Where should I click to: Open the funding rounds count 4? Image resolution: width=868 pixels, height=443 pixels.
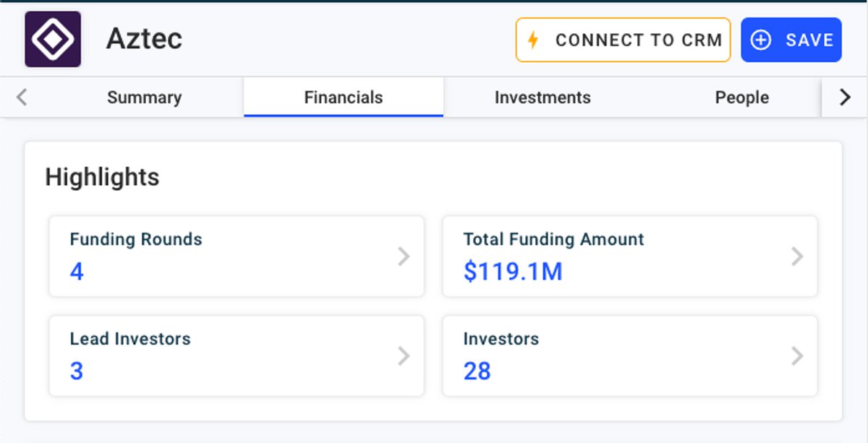pyautogui.click(x=77, y=272)
